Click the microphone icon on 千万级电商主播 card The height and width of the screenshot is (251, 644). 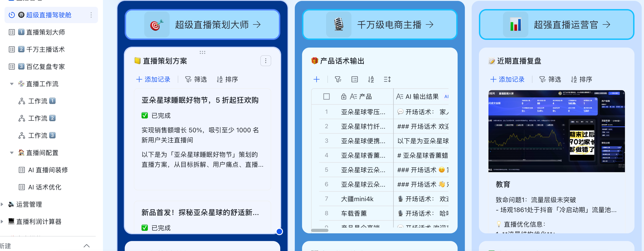(338, 24)
